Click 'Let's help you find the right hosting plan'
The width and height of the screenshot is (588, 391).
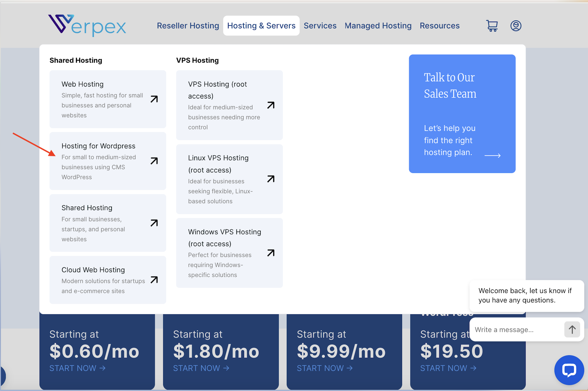(450, 140)
